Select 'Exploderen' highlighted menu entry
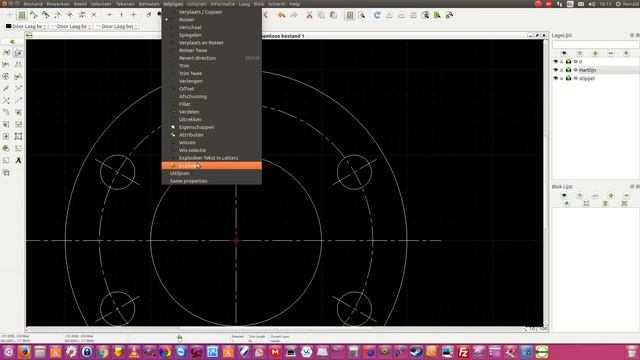 click(211, 166)
